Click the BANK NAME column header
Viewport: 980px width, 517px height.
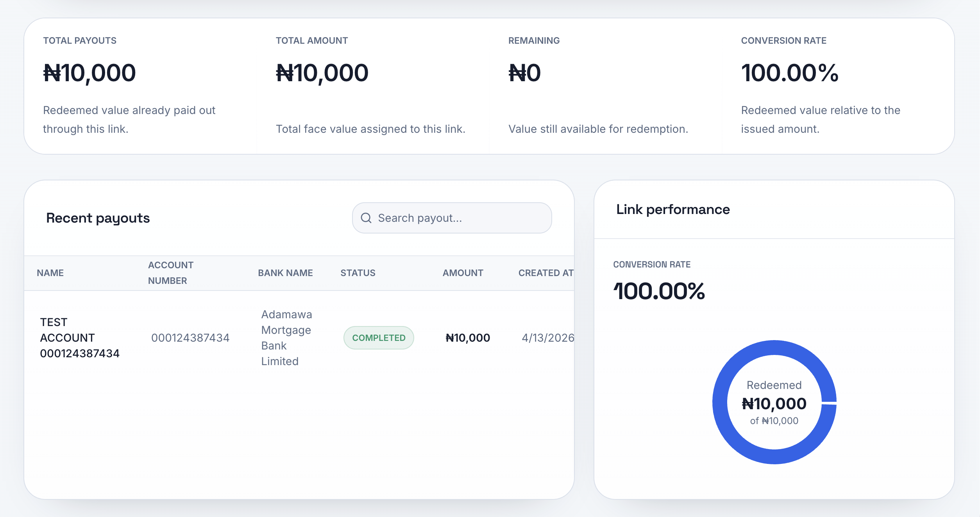click(286, 273)
